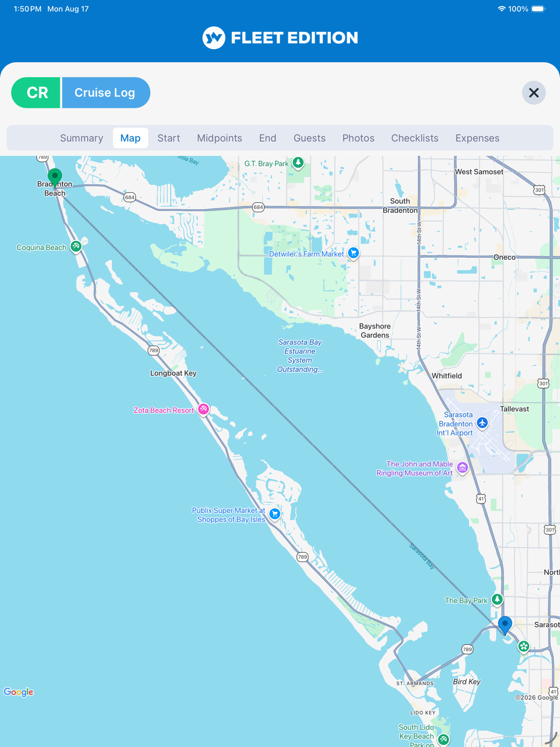Tap the Publix Super Market cart icon

[275, 514]
